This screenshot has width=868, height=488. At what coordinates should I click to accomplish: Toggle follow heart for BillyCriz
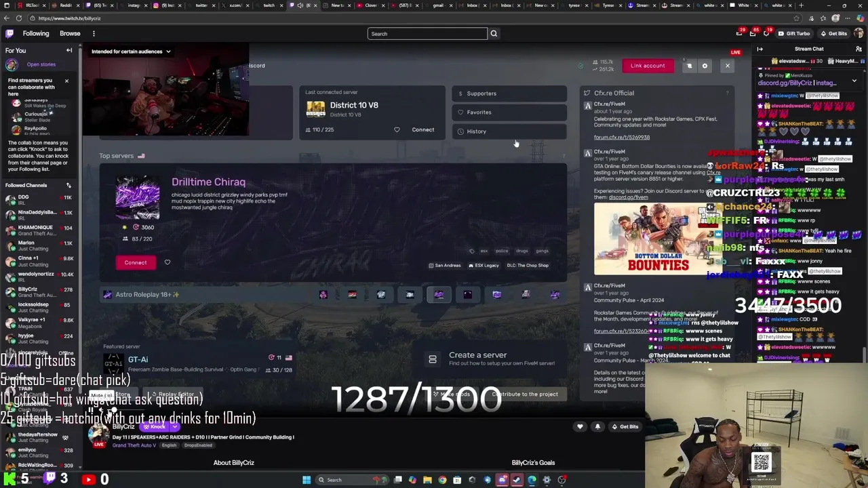580,426
